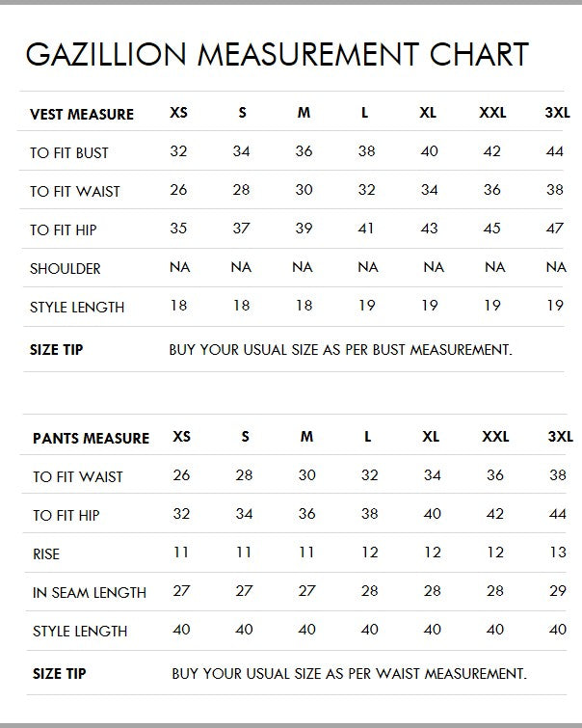Select the pants table M column header
Viewport: 582px width, 728px height.
click(306, 437)
